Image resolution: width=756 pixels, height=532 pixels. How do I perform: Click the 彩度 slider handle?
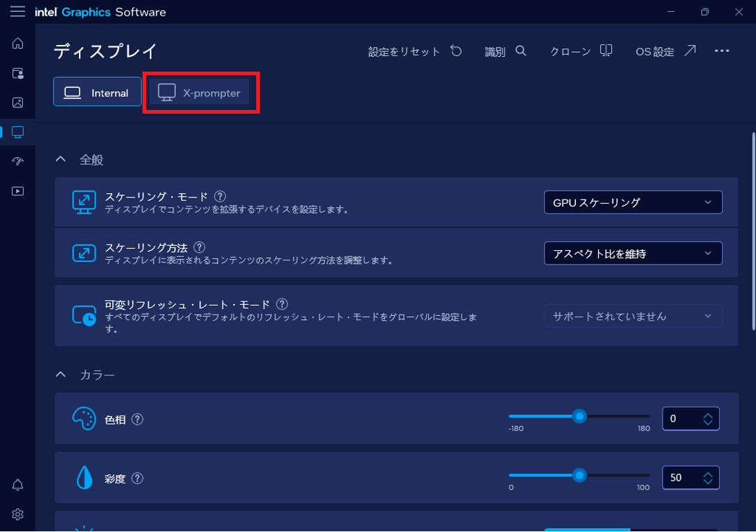(x=579, y=475)
